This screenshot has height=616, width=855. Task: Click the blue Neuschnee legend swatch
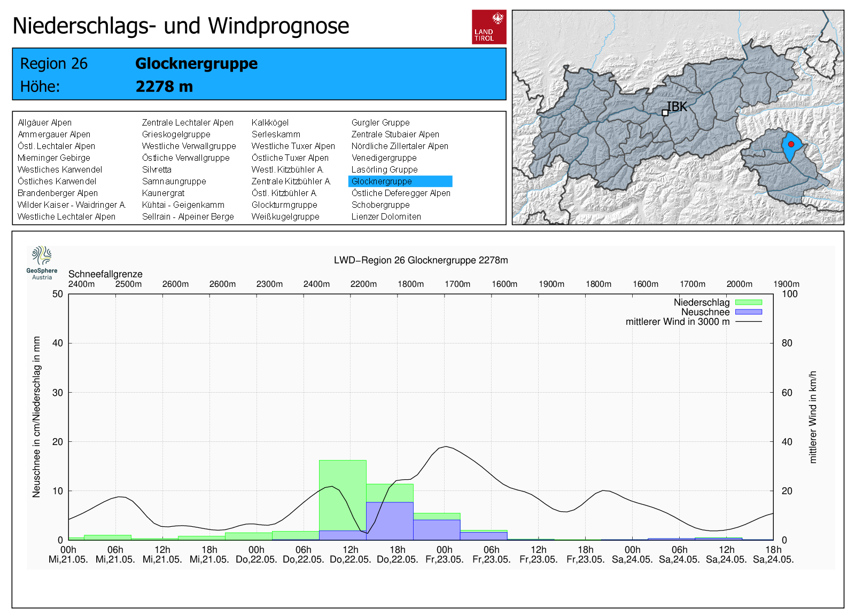tap(748, 312)
